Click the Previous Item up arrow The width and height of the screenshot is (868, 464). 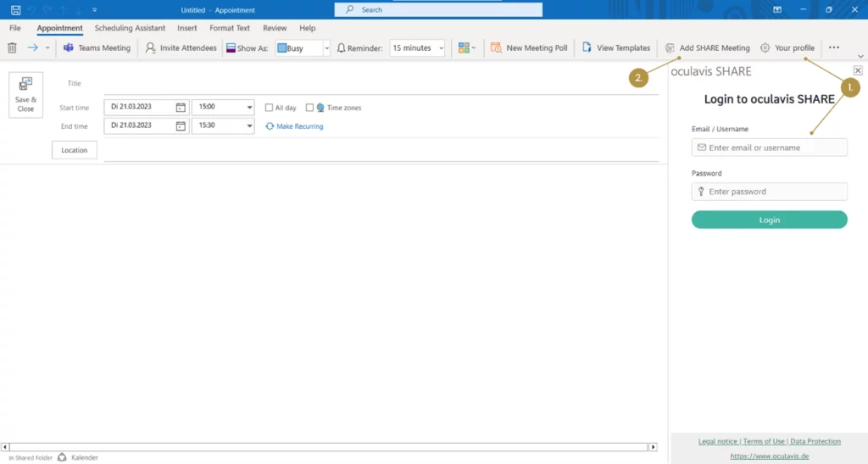[x=63, y=10]
